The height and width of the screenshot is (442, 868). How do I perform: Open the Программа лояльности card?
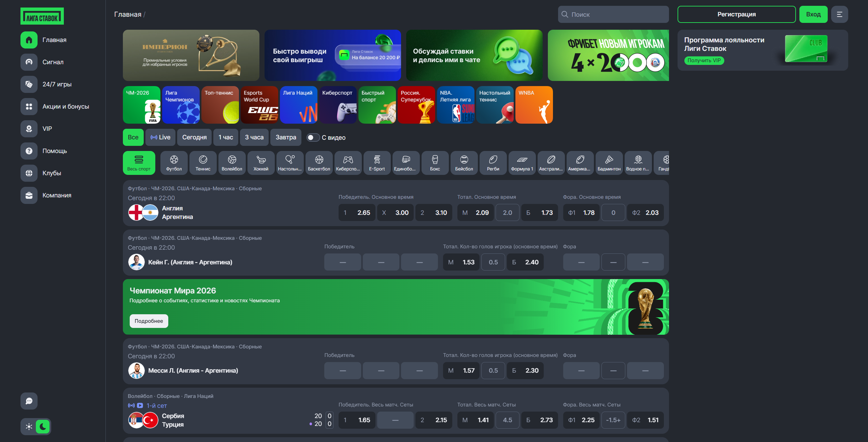763,50
